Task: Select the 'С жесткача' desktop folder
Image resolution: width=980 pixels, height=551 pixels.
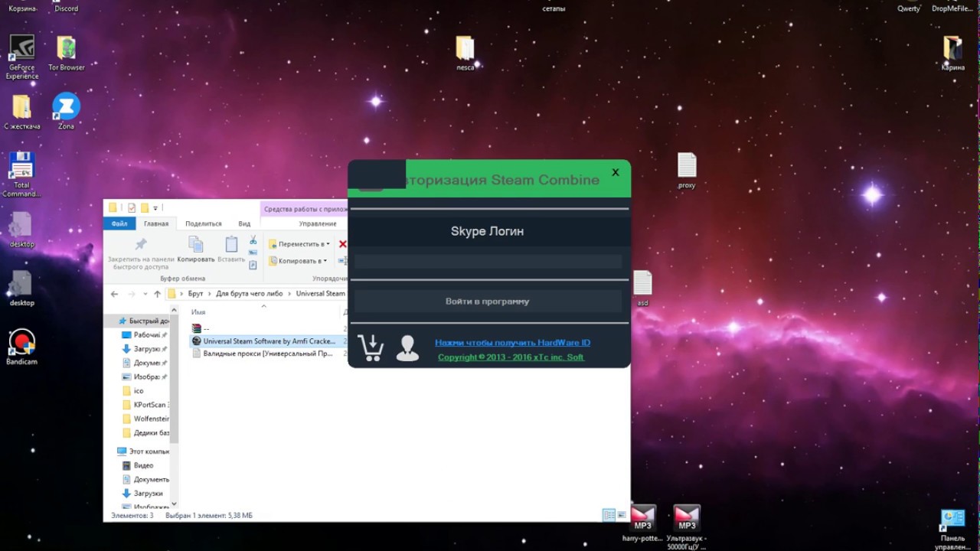Action: tap(21, 112)
